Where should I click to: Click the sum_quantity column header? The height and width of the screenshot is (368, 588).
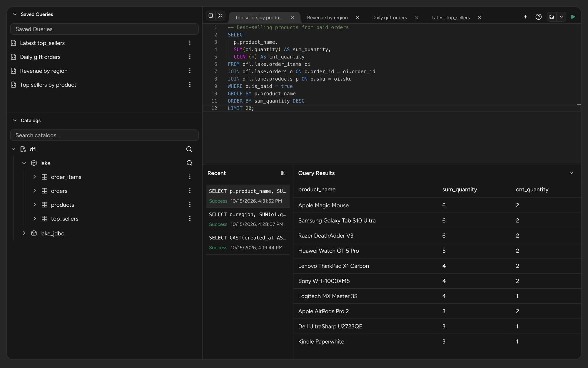(460, 190)
